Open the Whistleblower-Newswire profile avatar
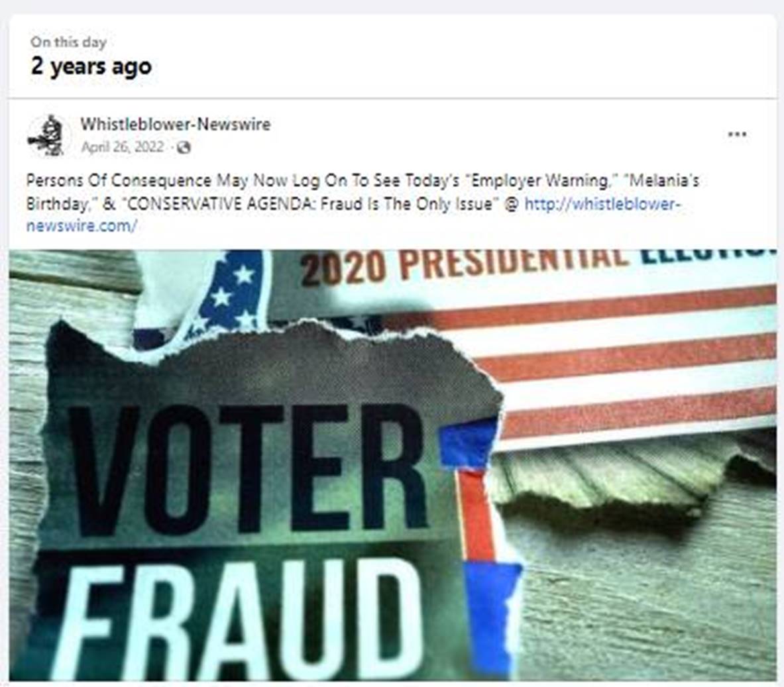 (x=48, y=136)
